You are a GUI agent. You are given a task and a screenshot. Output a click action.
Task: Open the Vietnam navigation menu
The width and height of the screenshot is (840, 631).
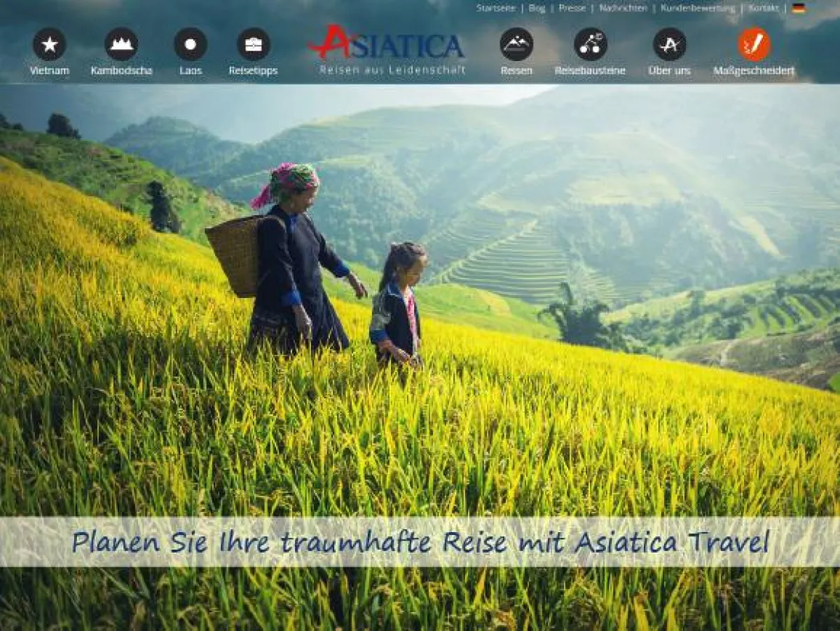(x=49, y=70)
